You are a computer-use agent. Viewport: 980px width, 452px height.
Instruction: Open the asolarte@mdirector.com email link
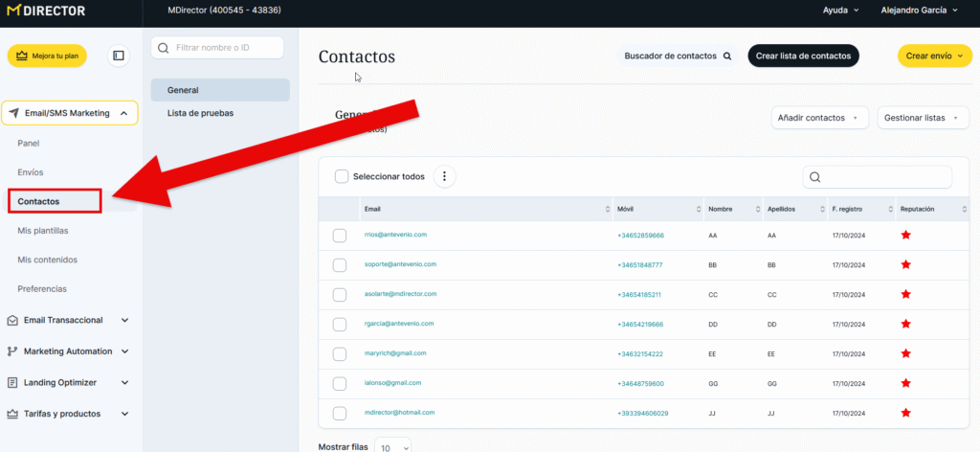400,294
